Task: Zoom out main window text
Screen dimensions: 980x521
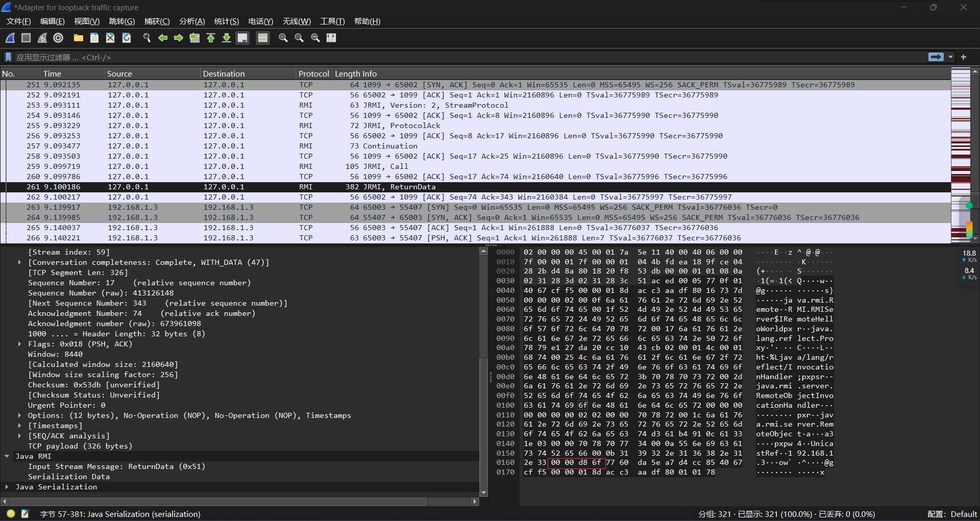Action: [x=299, y=38]
